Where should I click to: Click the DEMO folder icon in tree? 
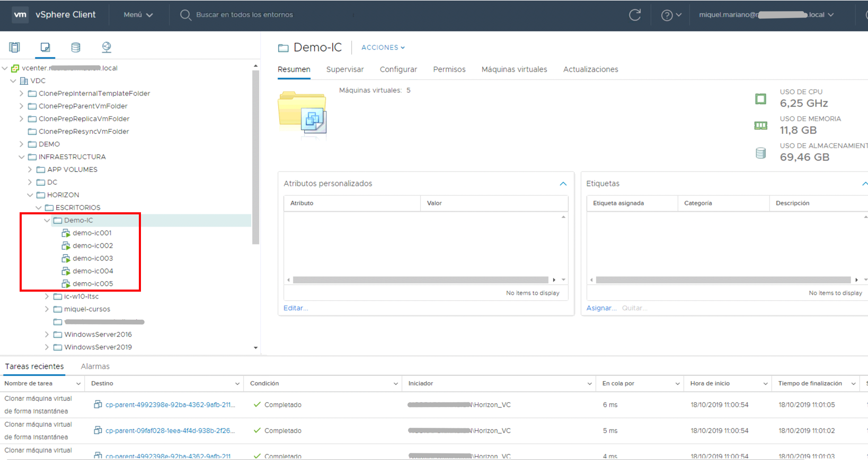pyautogui.click(x=32, y=144)
